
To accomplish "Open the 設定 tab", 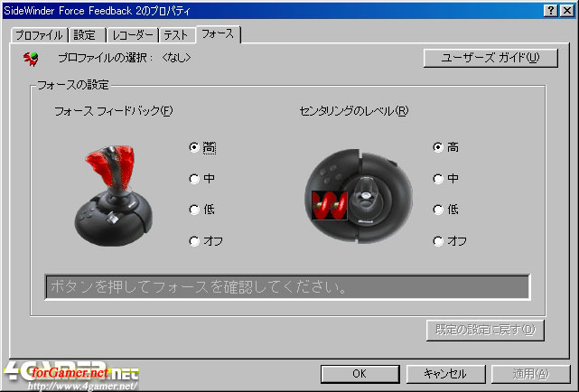I will 87,35.
